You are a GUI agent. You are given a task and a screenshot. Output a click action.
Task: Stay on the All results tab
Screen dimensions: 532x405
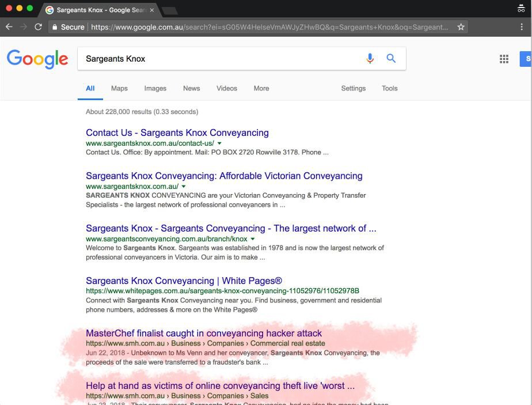[90, 88]
